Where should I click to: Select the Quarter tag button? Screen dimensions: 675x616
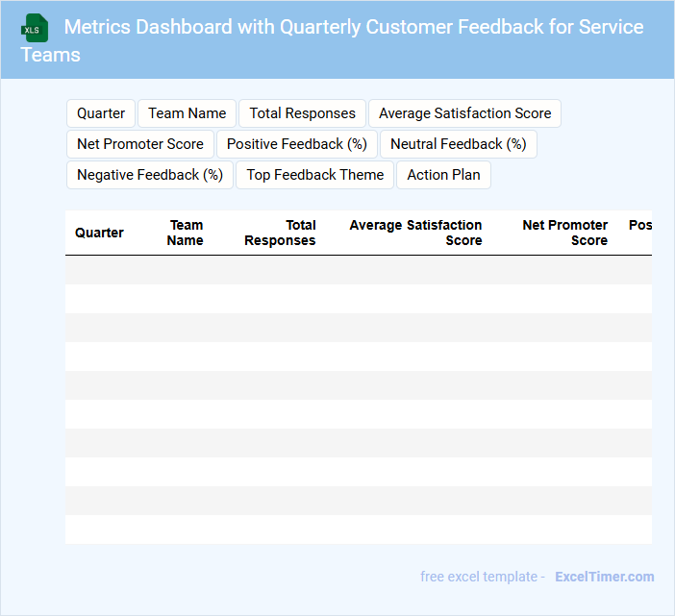coord(101,113)
